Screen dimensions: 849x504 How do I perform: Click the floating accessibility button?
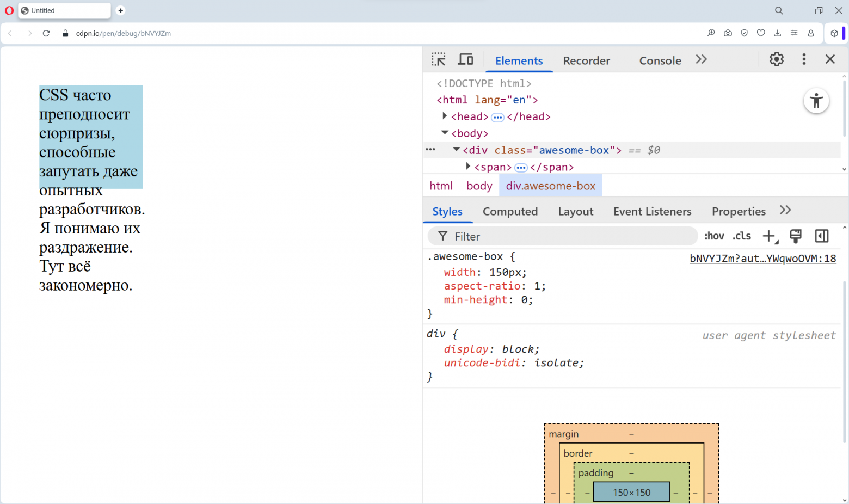[816, 101]
